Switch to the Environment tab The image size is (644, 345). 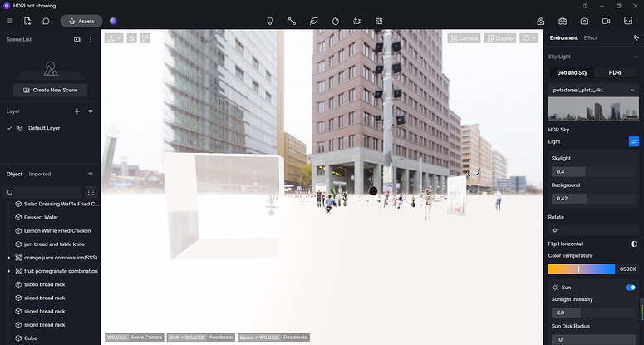coord(563,37)
